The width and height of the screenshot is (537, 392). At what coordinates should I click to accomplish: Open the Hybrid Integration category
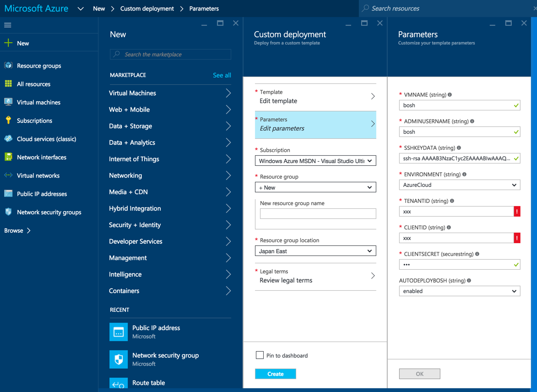(x=170, y=208)
